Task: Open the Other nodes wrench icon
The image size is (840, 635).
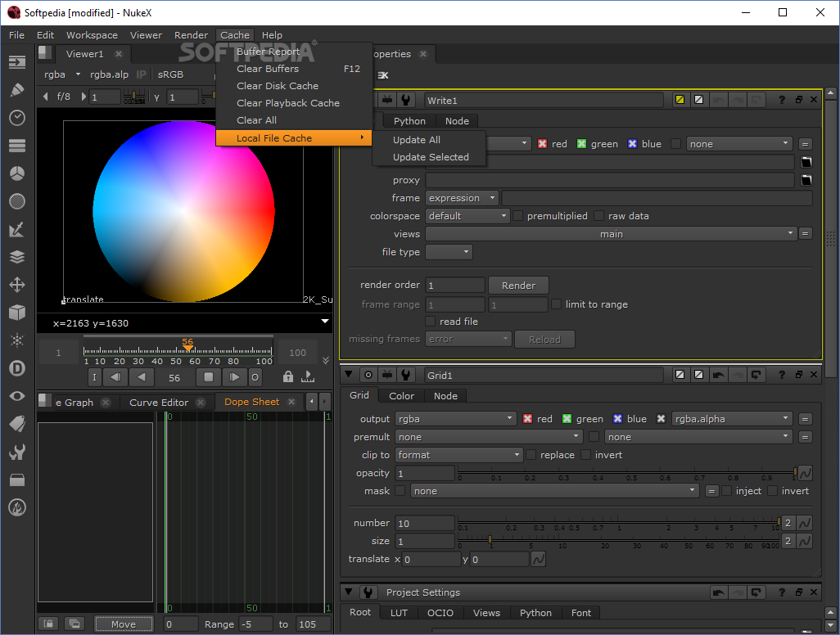Action: tap(17, 452)
